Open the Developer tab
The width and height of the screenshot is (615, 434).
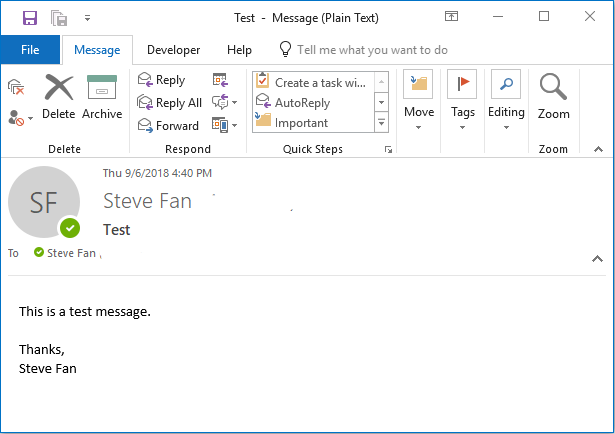point(173,50)
